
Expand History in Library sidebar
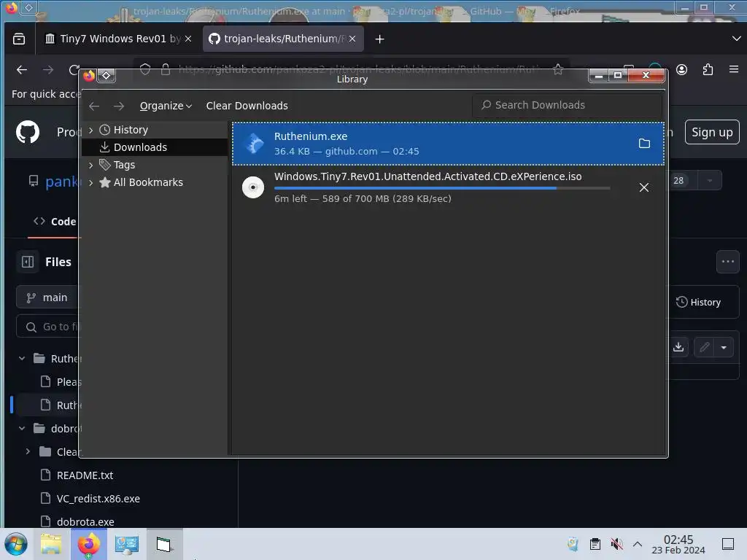[91, 130]
